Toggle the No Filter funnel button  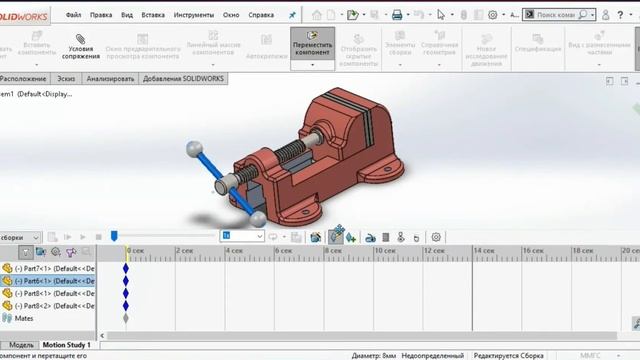[x=26, y=253]
